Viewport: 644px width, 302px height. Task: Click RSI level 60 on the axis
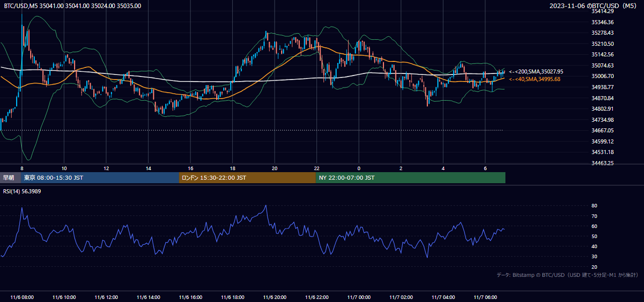point(595,226)
